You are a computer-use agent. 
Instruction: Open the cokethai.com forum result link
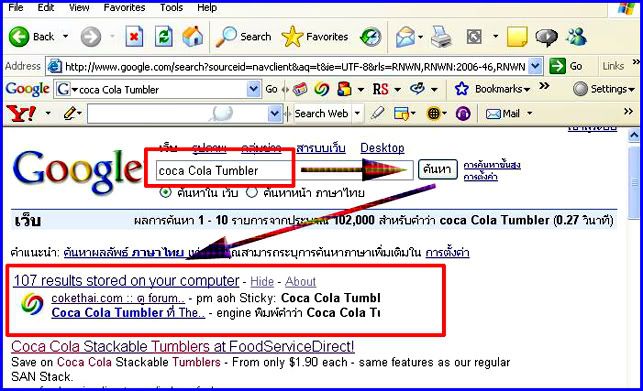[118, 298]
